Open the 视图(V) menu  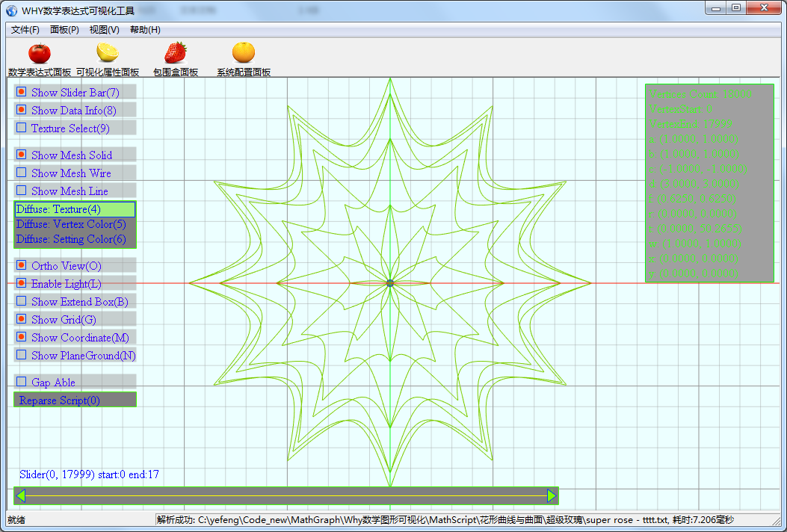point(104,30)
